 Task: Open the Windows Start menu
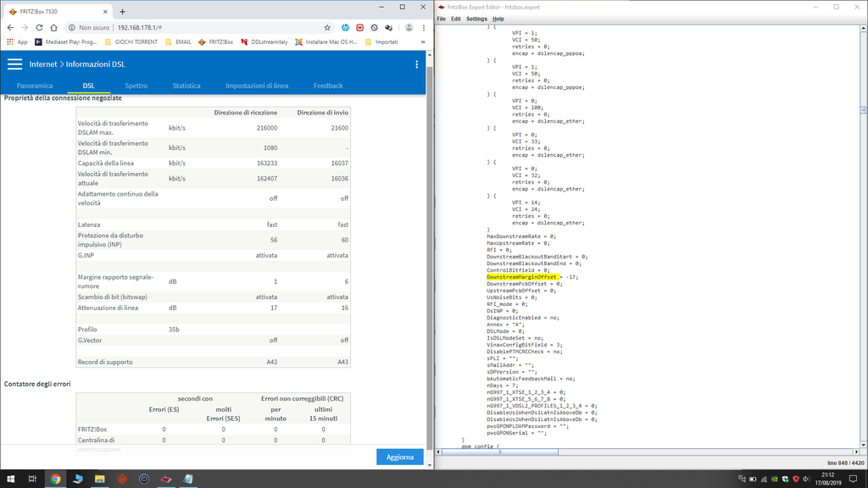(x=9, y=479)
